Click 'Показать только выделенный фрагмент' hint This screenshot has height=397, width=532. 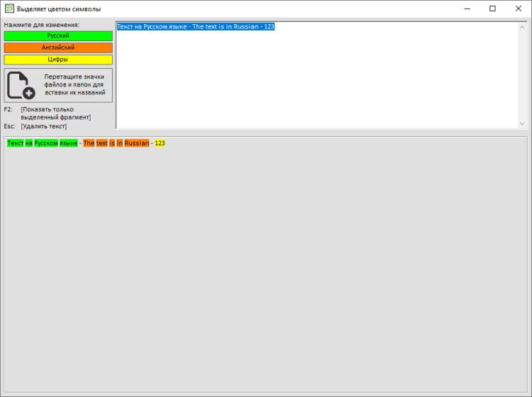coord(56,113)
